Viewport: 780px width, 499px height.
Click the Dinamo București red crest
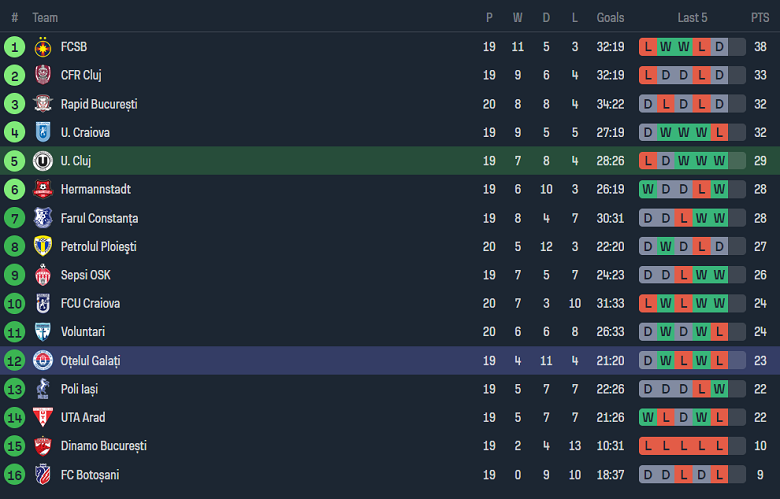point(43,446)
